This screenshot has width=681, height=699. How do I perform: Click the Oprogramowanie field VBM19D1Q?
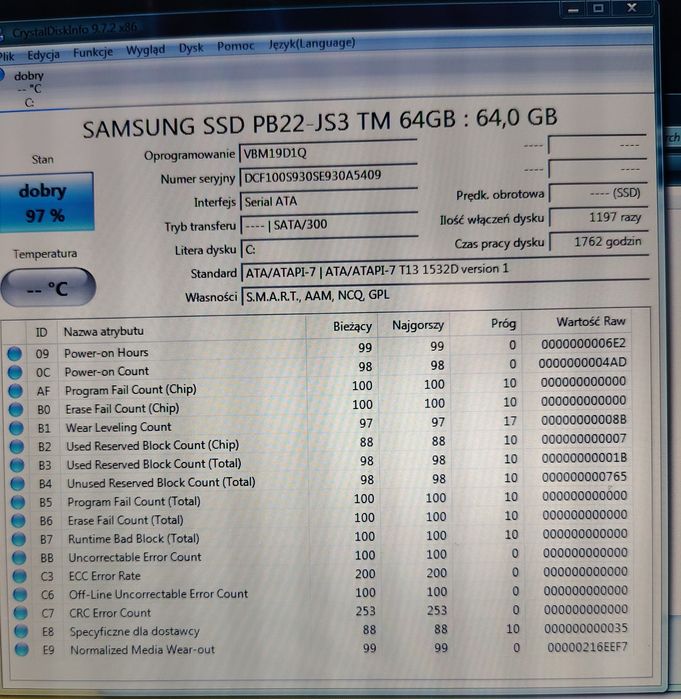(328, 153)
